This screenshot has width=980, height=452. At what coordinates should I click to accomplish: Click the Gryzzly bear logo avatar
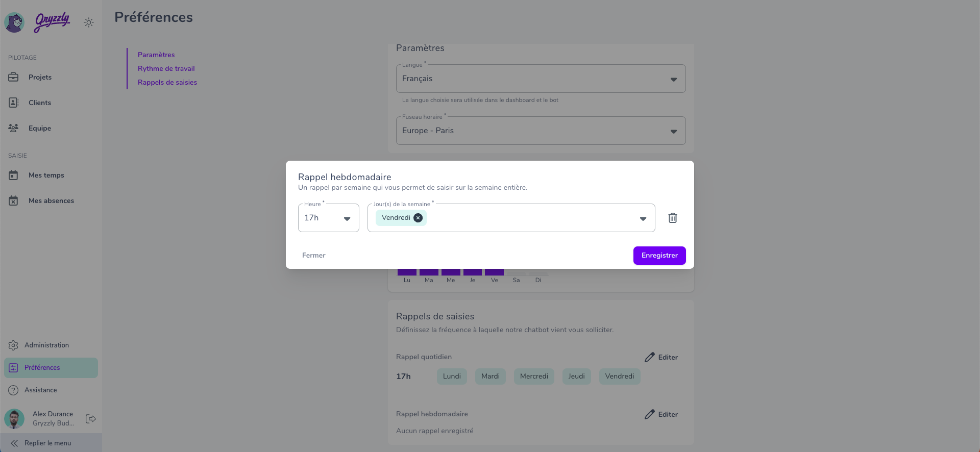pos(14,22)
